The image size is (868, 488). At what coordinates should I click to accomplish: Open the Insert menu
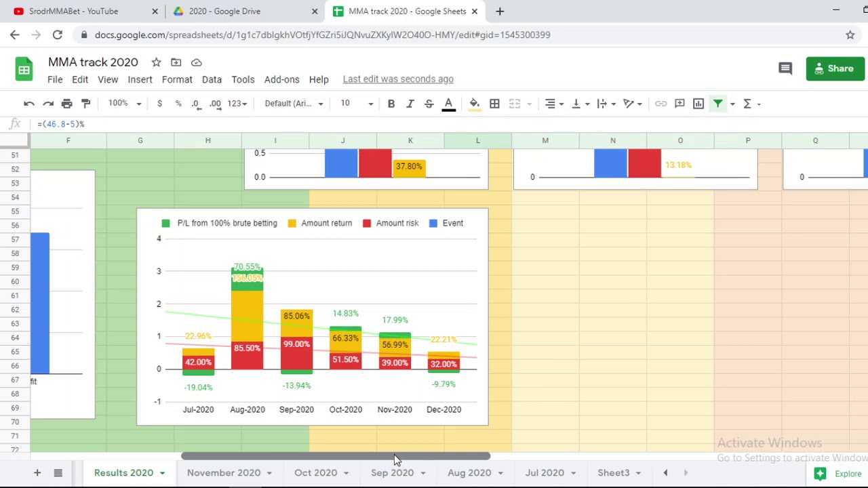[140, 79]
